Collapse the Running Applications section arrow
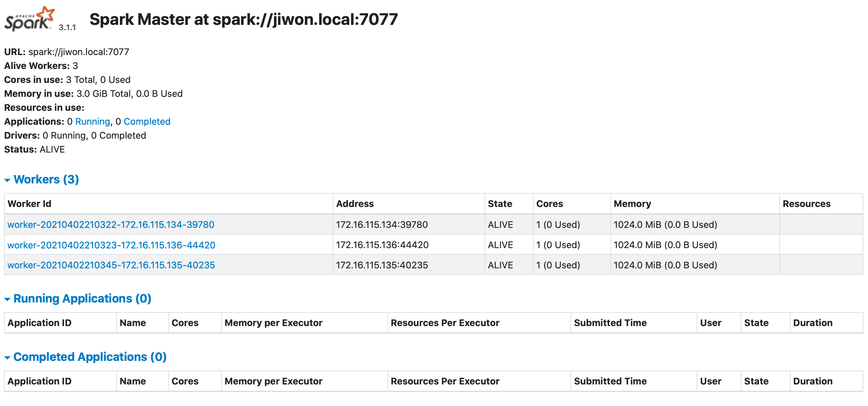This screenshot has width=868, height=406. coord(7,299)
